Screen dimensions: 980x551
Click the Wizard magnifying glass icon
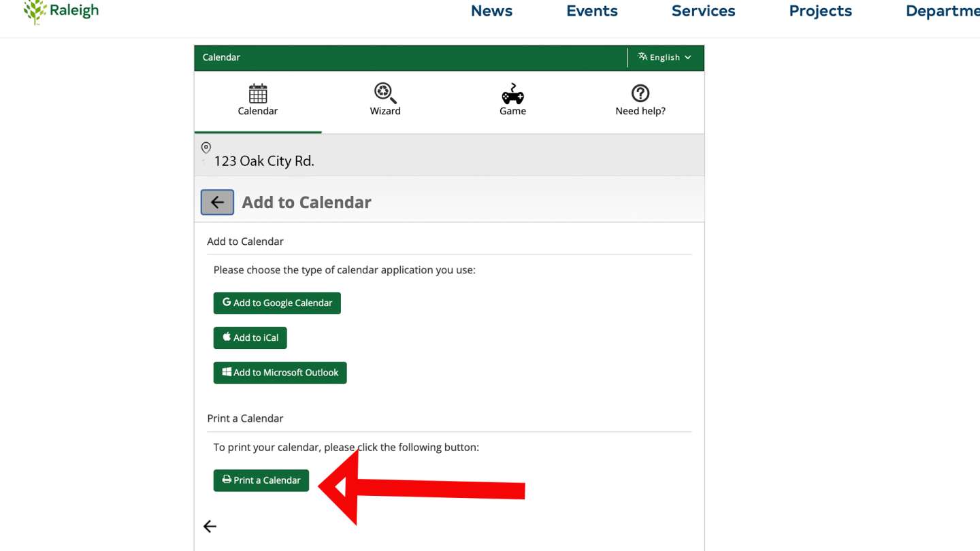385,93
